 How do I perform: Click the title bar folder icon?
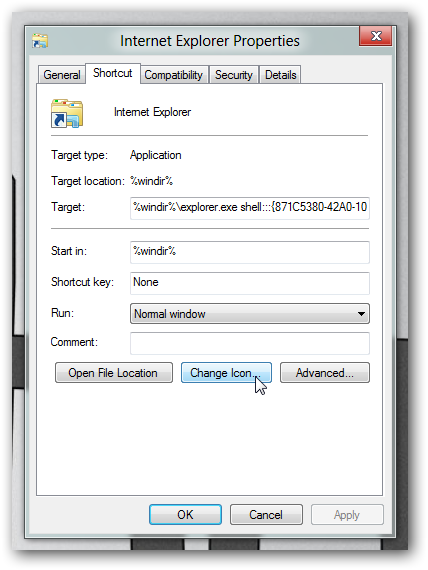click(x=40, y=41)
